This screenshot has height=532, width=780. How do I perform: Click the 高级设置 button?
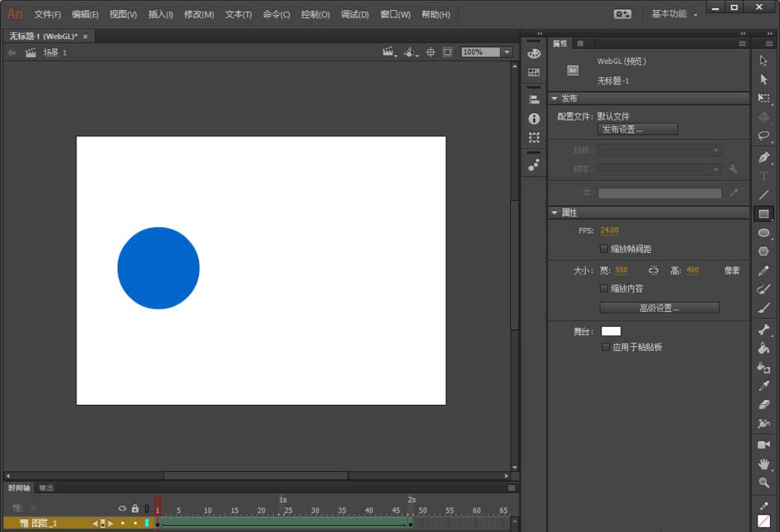click(x=659, y=308)
